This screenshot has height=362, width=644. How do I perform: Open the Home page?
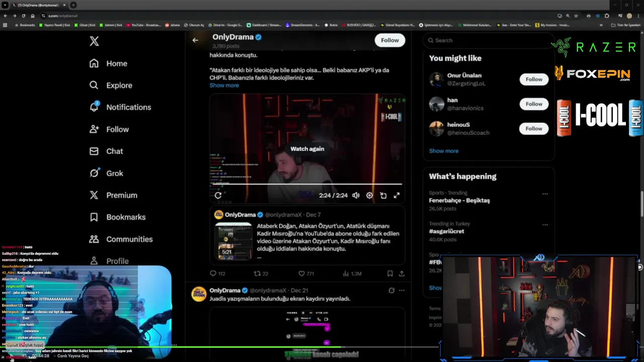(x=108, y=63)
